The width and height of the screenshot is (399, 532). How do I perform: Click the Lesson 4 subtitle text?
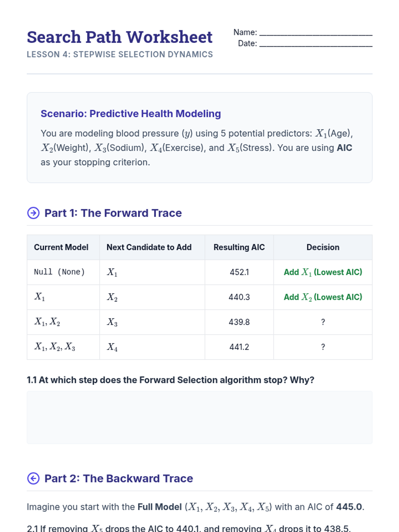[x=120, y=55]
